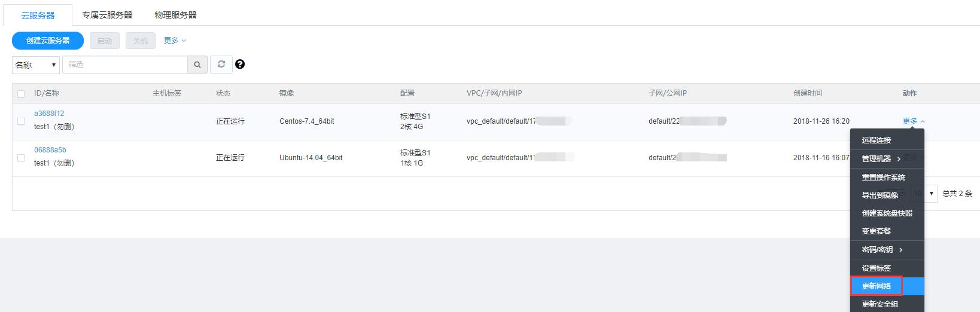Open server a3688f12 link
Viewport: 980px width, 312px height.
(49, 114)
